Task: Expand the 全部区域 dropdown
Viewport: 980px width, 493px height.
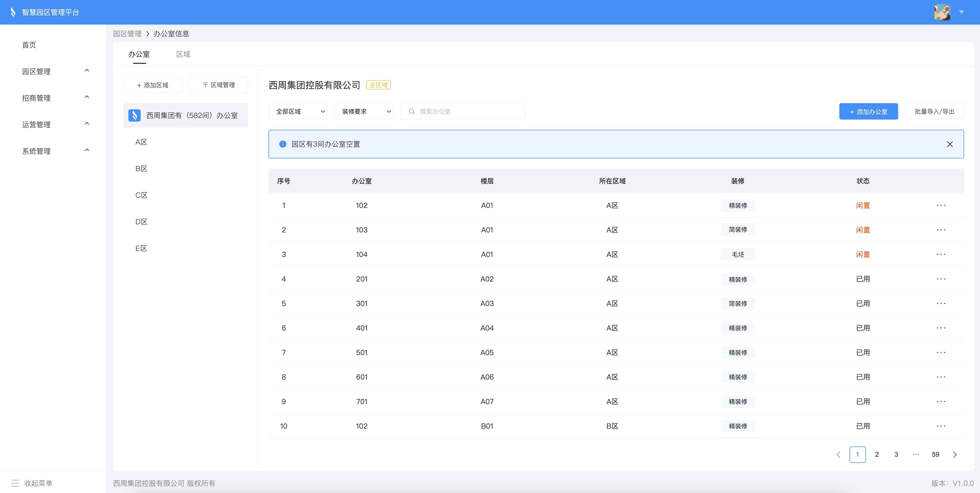Action: point(298,111)
